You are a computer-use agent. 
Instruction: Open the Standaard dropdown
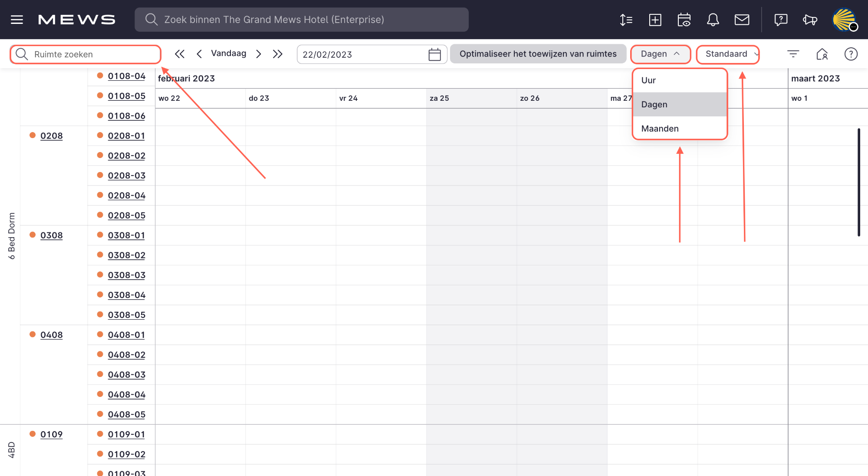click(728, 54)
